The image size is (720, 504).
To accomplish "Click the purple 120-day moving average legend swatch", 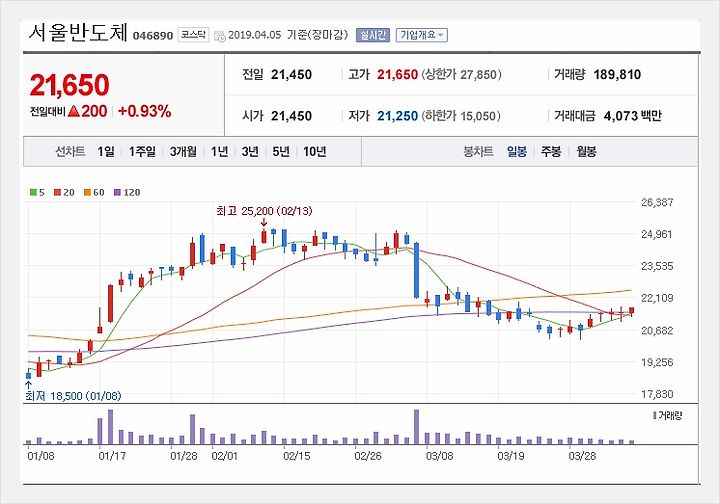I will point(118,192).
